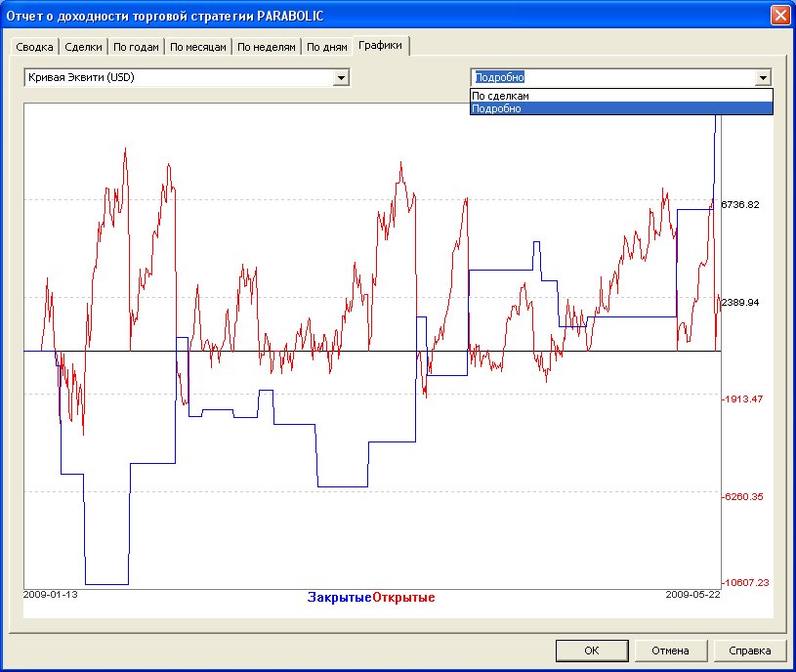Go to the По годам tab
This screenshot has width=796, height=672.
pos(135,47)
